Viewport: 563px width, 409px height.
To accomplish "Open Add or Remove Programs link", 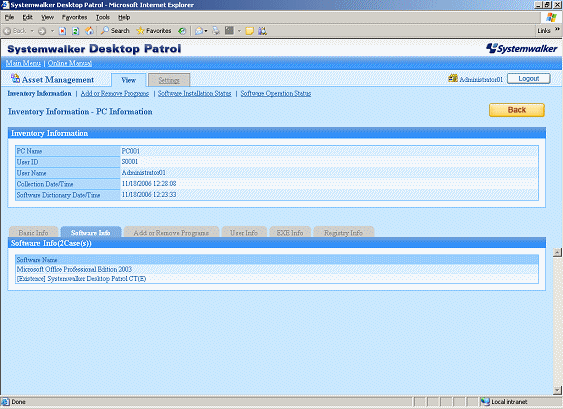I will tap(115, 93).
